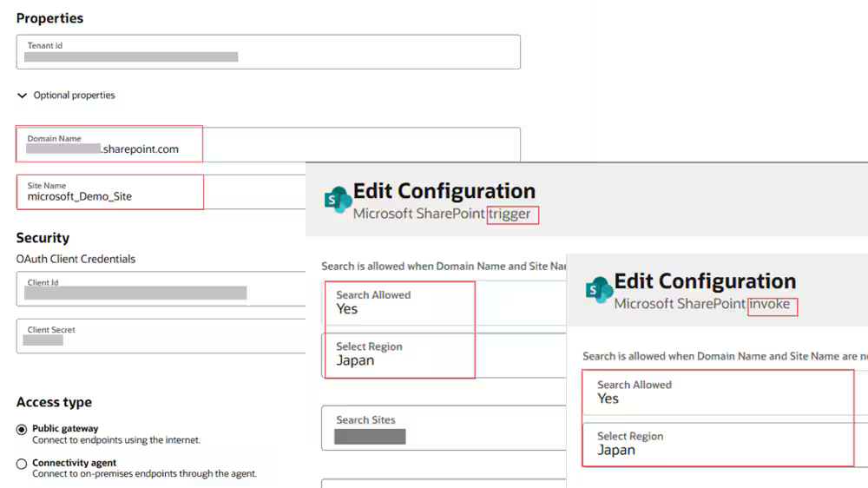Viewport: 868px width, 488px height.
Task: Click the Security heading
Action: 43,238
